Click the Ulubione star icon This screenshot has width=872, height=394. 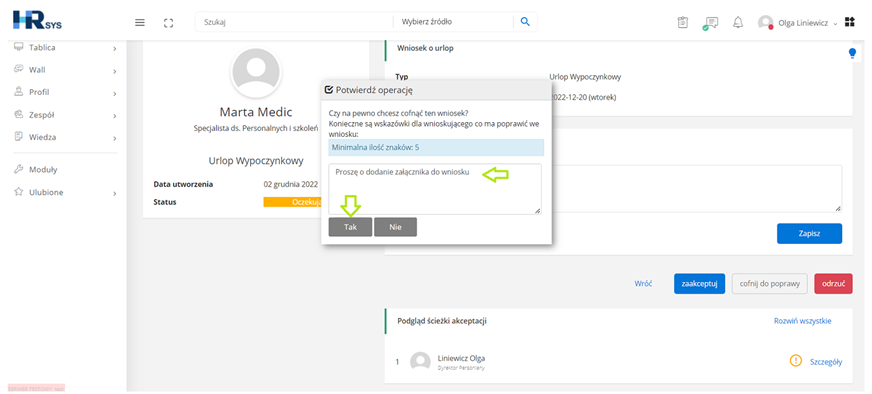18,192
